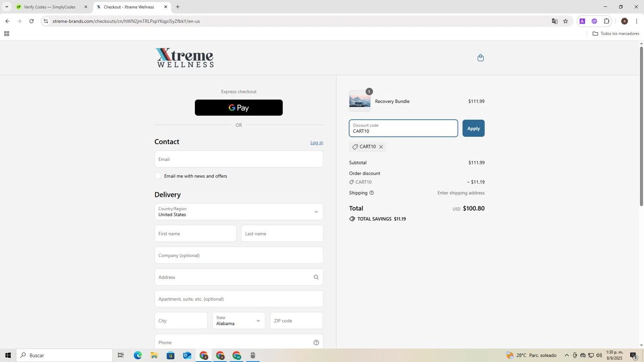Focus the Address field

[x=239, y=277]
